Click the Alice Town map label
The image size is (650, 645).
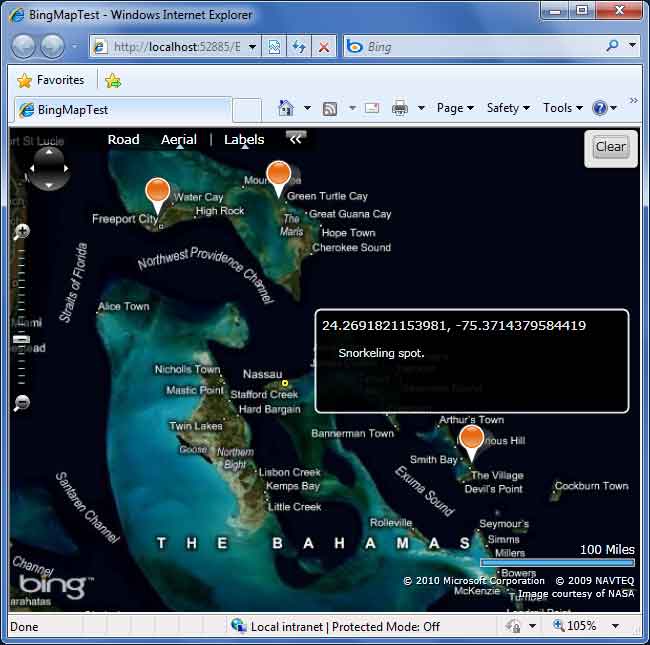coord(124,306)
